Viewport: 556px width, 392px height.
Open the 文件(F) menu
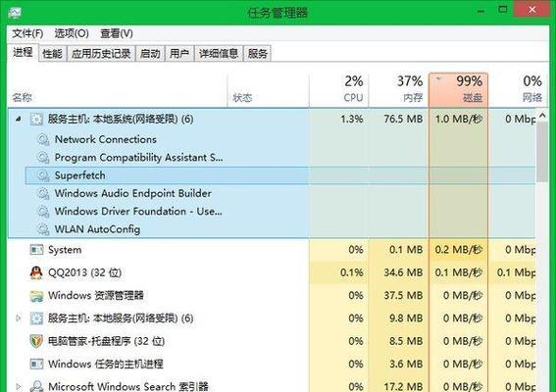[27, 33]
